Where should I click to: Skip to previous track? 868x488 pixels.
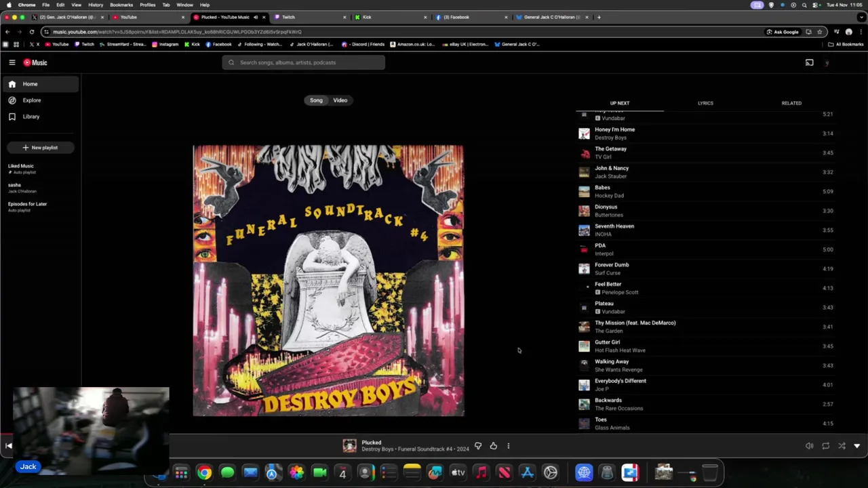point(8,445)
